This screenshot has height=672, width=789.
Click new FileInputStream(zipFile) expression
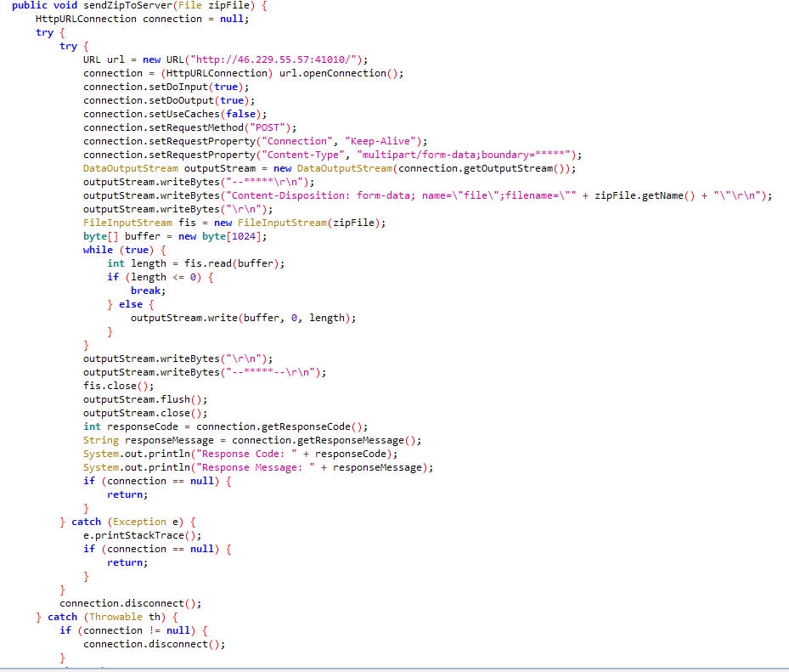[297, 223]
